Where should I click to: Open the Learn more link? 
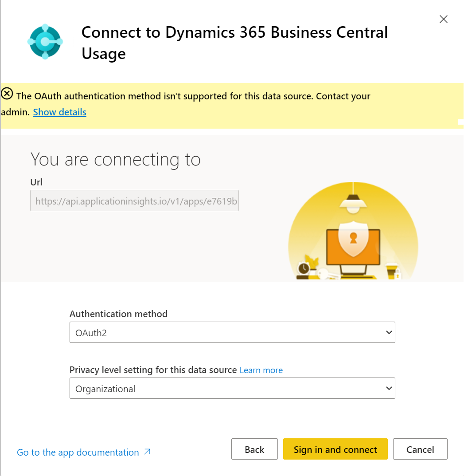pyautogui.click(x=261, y=370)
